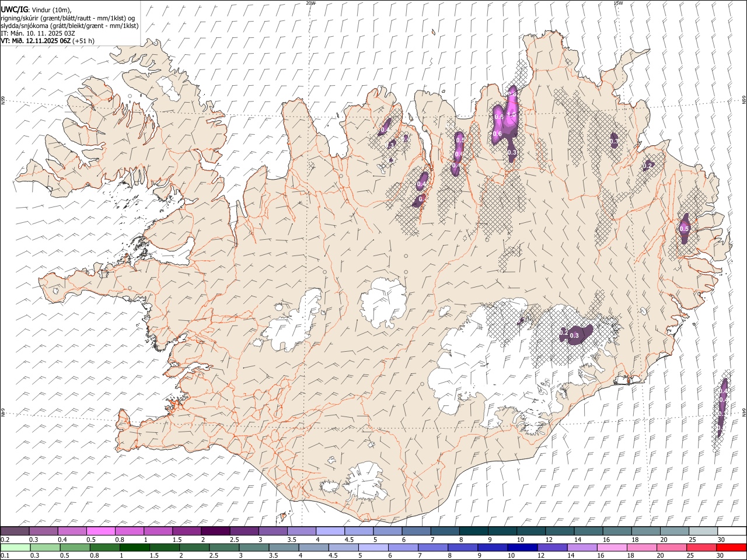Click the '4.5' label in the upper legend row

pos(349,540)
